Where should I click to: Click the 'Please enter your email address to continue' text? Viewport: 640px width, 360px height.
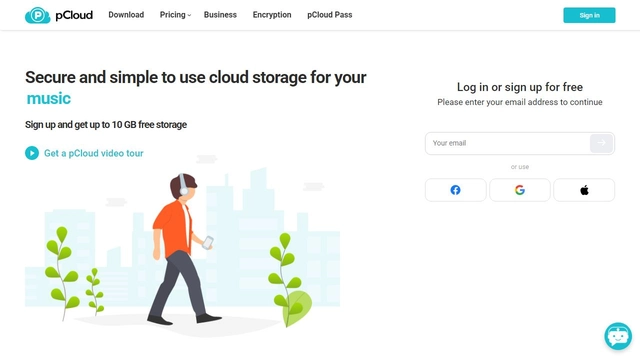pyautogui.click(x=520, y=102)
